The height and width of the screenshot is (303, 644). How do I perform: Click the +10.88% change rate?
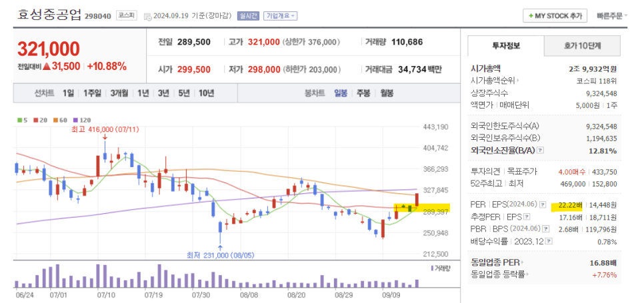tap(107, 66)
